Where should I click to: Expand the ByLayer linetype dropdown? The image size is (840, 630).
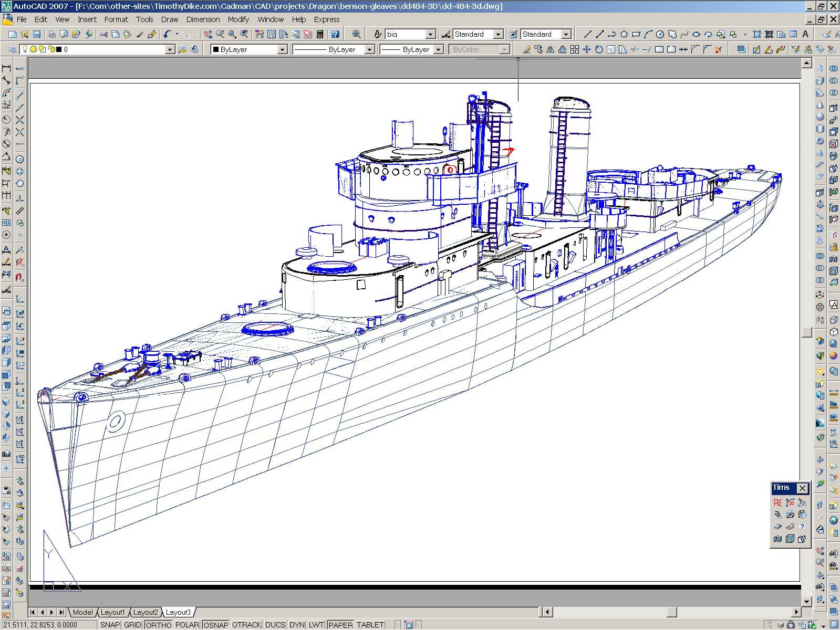pos(369,49)
